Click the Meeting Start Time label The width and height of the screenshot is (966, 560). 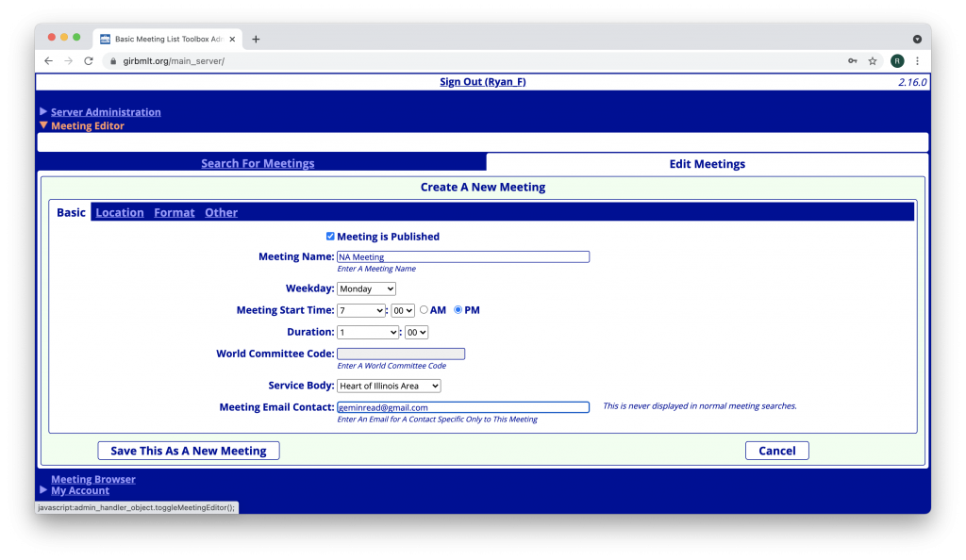point(285,310)
